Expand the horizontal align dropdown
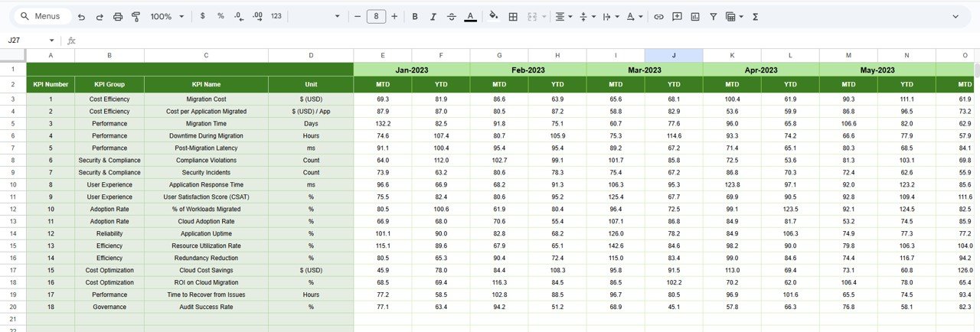This screenshot has height=332, width=980. pyautogui.click(x=564, y=16)
